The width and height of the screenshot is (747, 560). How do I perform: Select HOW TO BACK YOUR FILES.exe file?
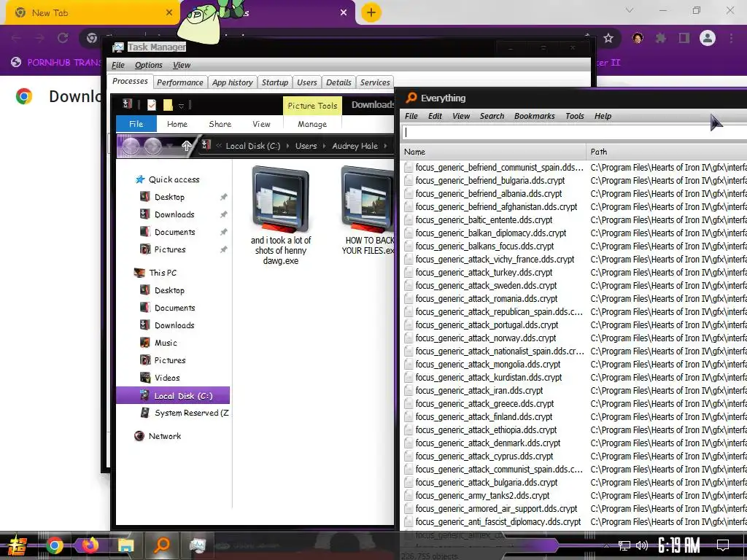(368, 211)
